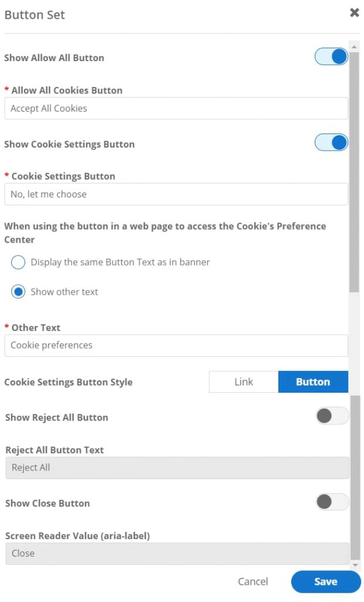Select the "Show other text" radio option
This screenshot has width=364, height=602.
click(18, 292)
